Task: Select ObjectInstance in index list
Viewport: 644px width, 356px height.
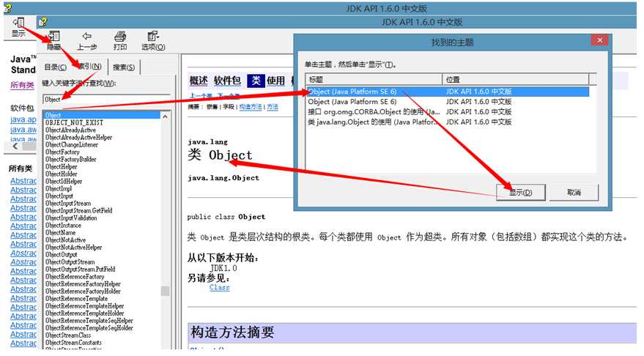Action: point(63,226)
